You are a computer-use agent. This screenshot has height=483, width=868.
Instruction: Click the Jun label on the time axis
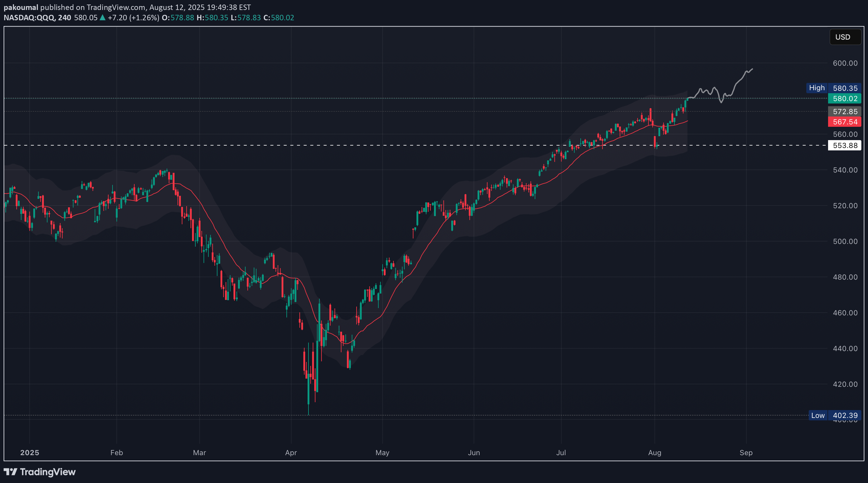[474, 453]
